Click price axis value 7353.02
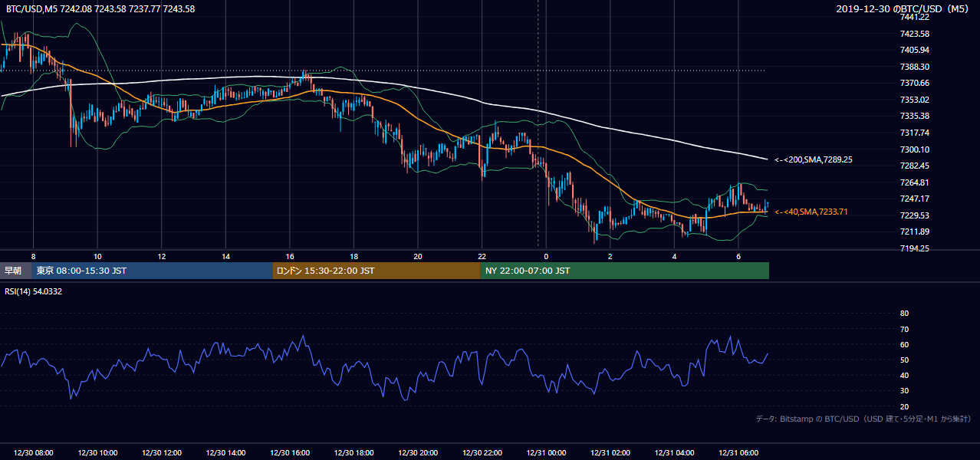The image size is (980, 460). 915,100
